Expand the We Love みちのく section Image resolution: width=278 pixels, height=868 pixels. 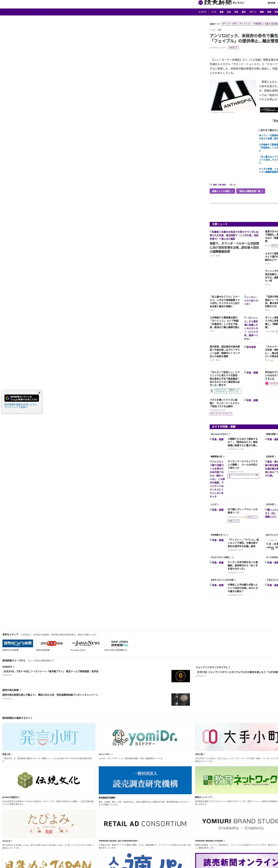click(x=220, y=434)
